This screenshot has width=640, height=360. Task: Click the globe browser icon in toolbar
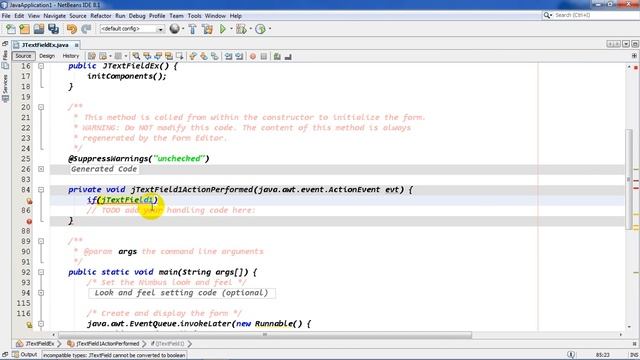click(174, 29)
